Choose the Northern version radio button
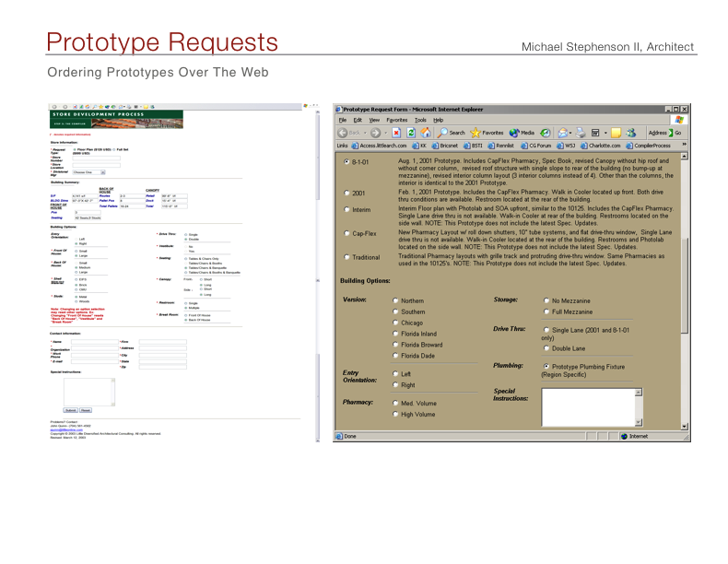Viewport: 728px width, 564px height. click(396, 300)
